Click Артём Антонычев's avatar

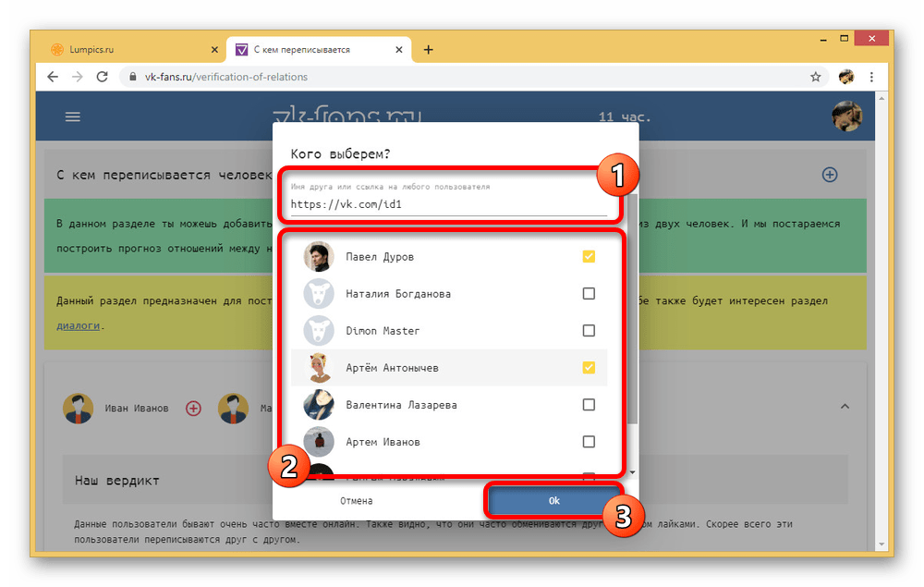point(319,368)
